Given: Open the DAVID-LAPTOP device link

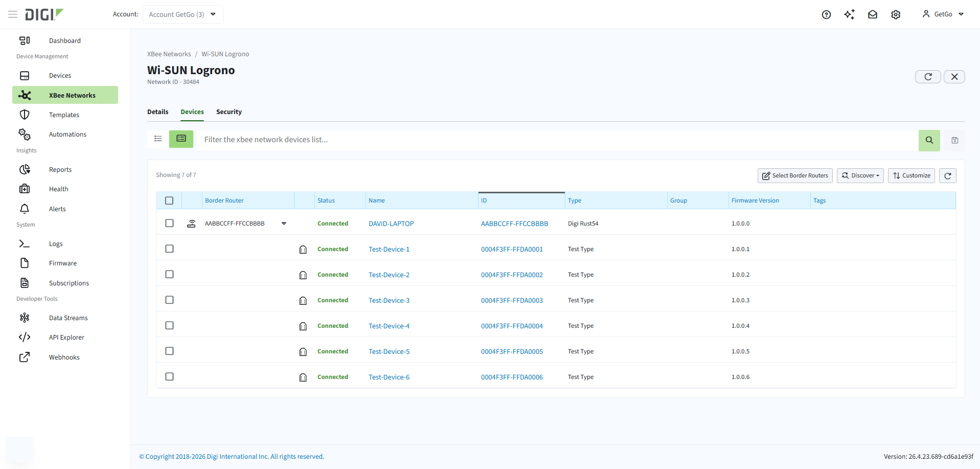Looking at the screenshot, I should pyautogui.click(x=391, y=224).
